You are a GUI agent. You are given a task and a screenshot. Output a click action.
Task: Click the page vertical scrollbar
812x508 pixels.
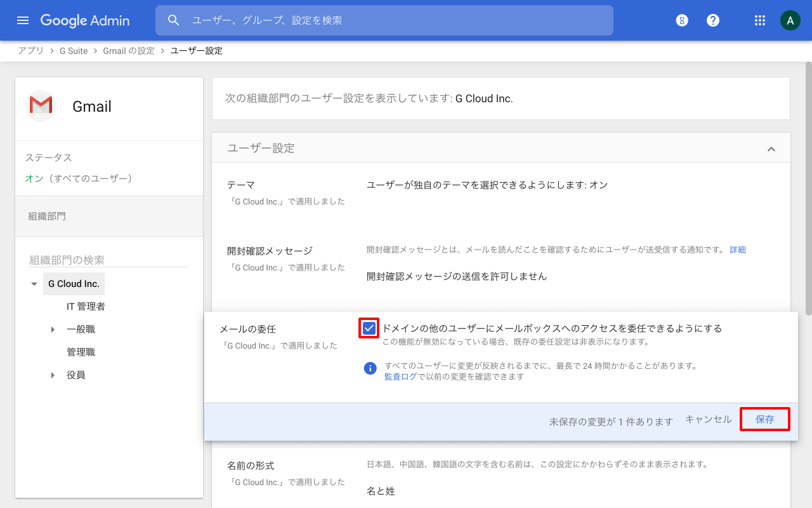point(808,189)
